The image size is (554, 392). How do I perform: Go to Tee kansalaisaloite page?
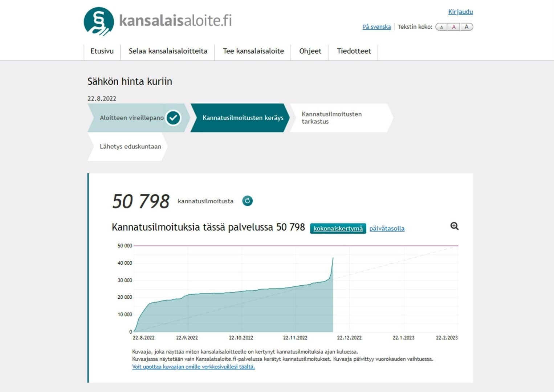coord(253,51)
